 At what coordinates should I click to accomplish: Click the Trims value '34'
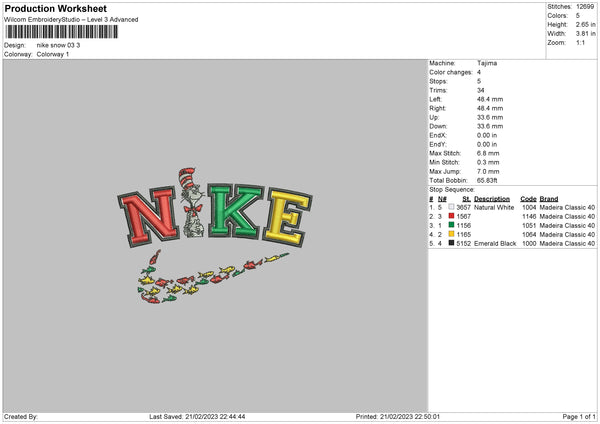point(481,90)
